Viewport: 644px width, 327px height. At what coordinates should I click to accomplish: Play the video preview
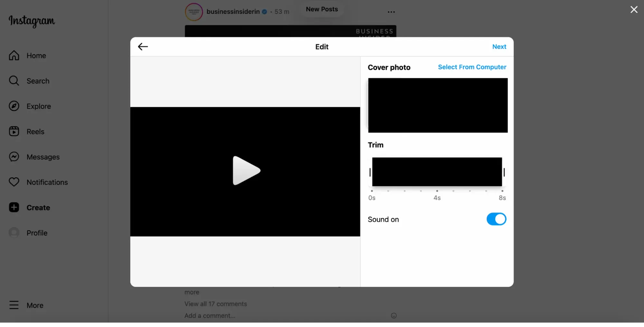point(246,171)
